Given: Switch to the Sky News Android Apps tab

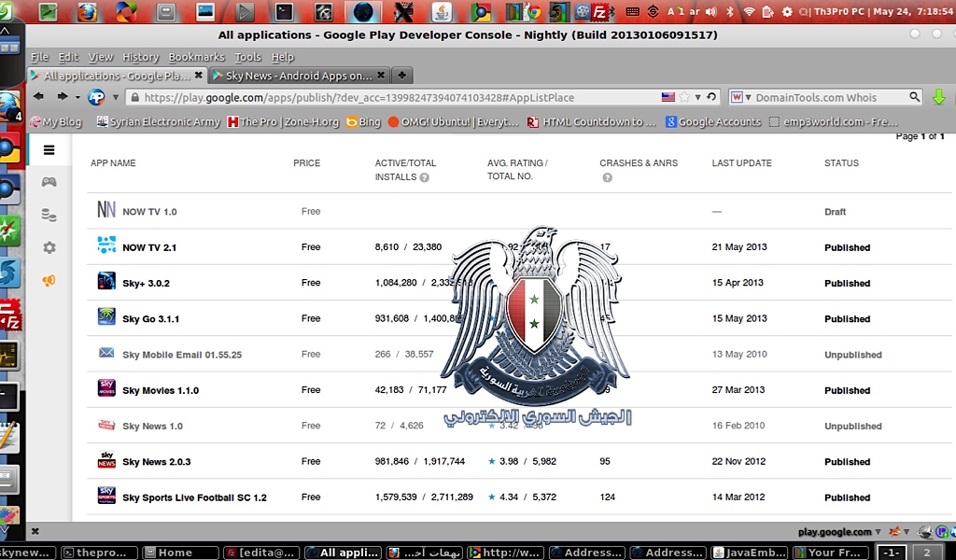Looking at the screenshot, I should point(299,76).
